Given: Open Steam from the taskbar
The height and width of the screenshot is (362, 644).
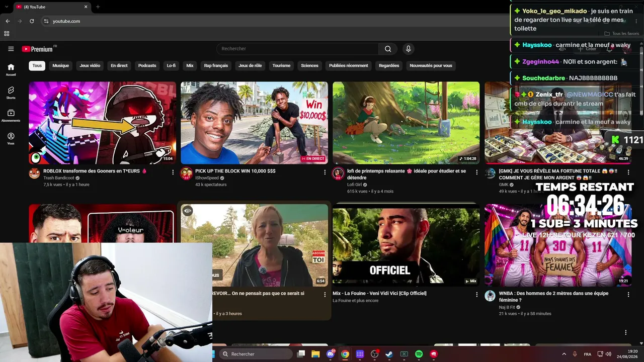Looking at the screenshot, I should pos(389,354).
